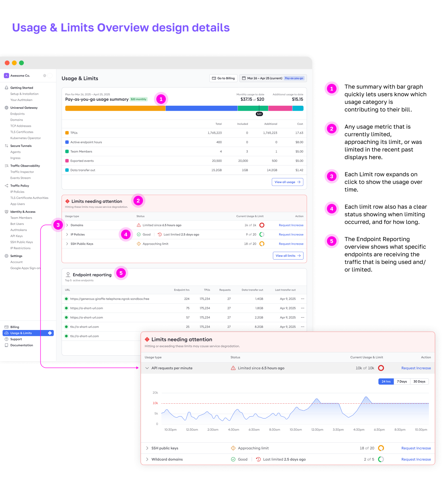The height and width of the screenshot is (478, 448).
Task: Click Request Increase for Domains
Action: 291,225
